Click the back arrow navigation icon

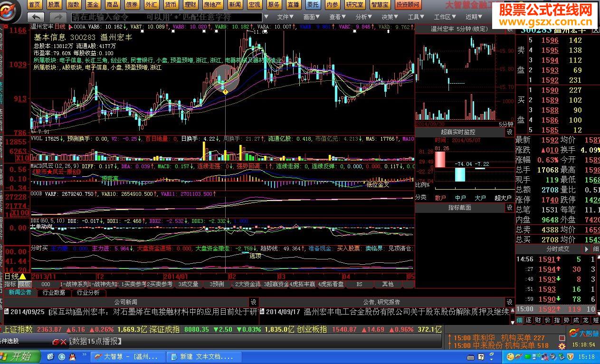pyautogui.click(x=36, y=17)
